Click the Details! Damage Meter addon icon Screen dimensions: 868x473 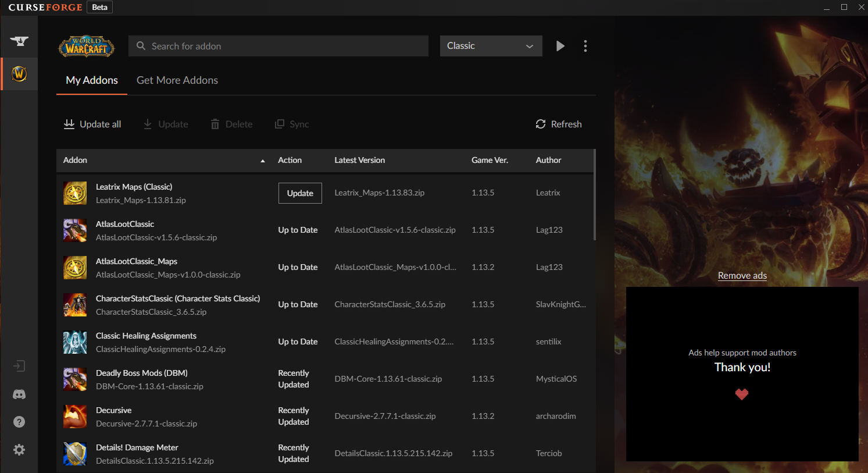(75, 454)
